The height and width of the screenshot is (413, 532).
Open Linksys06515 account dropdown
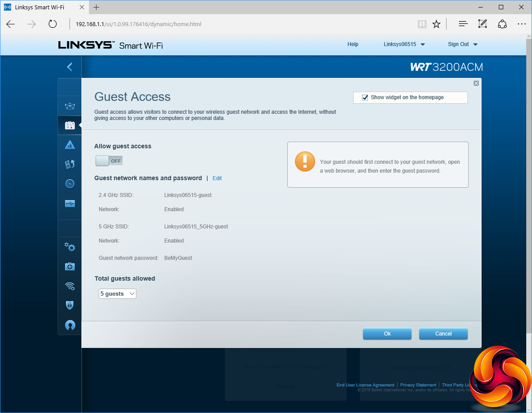click(404, 44)
